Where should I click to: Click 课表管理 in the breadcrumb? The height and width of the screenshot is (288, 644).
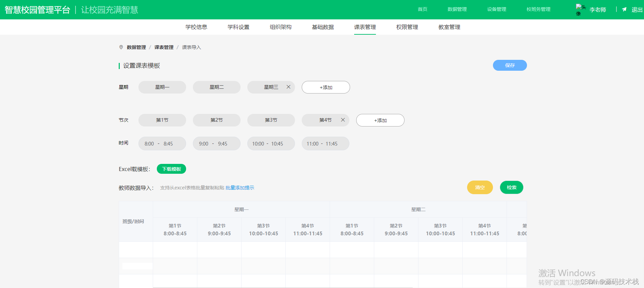pyautogui.click(x=164, y=47)
